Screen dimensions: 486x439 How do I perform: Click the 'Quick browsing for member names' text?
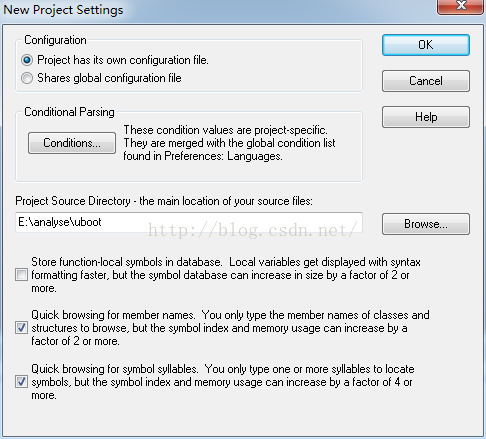click(x=113, y=315)
